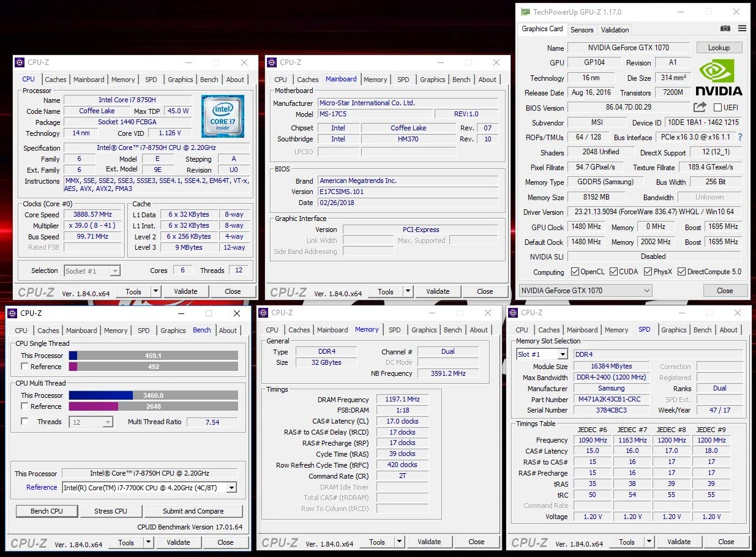Click the Serial Number 3784CBC3 field

[x=612, y=410]
